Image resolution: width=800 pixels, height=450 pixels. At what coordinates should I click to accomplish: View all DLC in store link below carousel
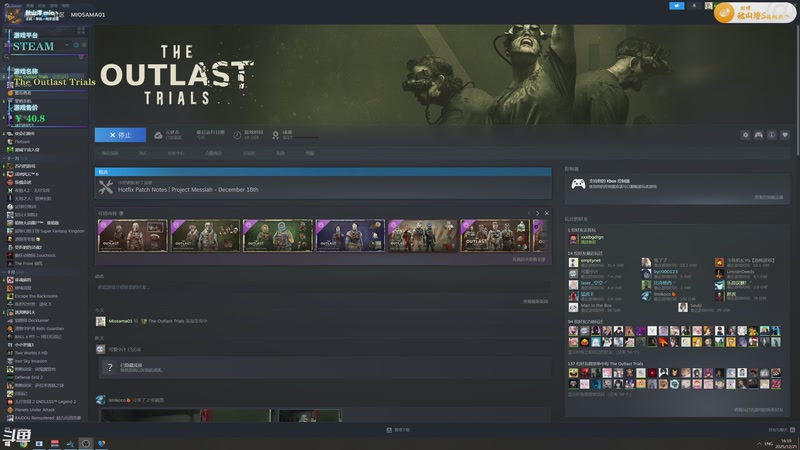coord(529,259)
